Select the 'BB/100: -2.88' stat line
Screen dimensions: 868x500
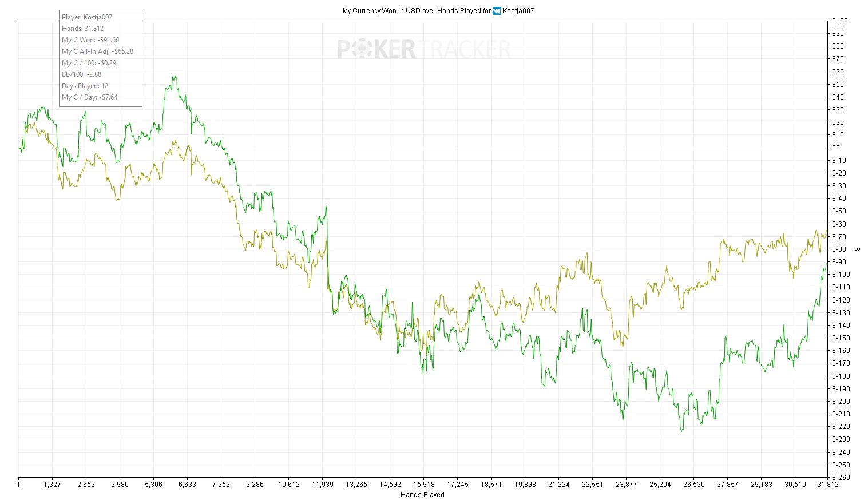pos(82,74)
